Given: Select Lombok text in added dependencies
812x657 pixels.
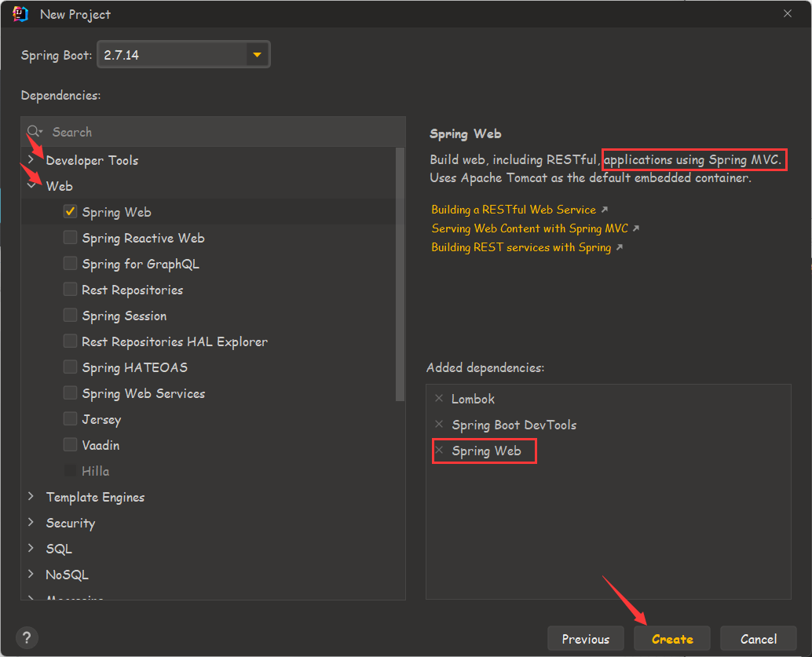Looking at the screenshot, I should pyautogui.click(x=473, y=399).
